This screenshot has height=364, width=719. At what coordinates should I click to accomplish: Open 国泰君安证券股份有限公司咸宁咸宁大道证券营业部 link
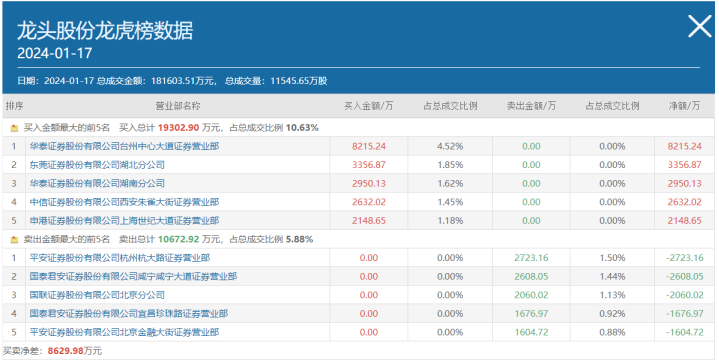[133, 276]
